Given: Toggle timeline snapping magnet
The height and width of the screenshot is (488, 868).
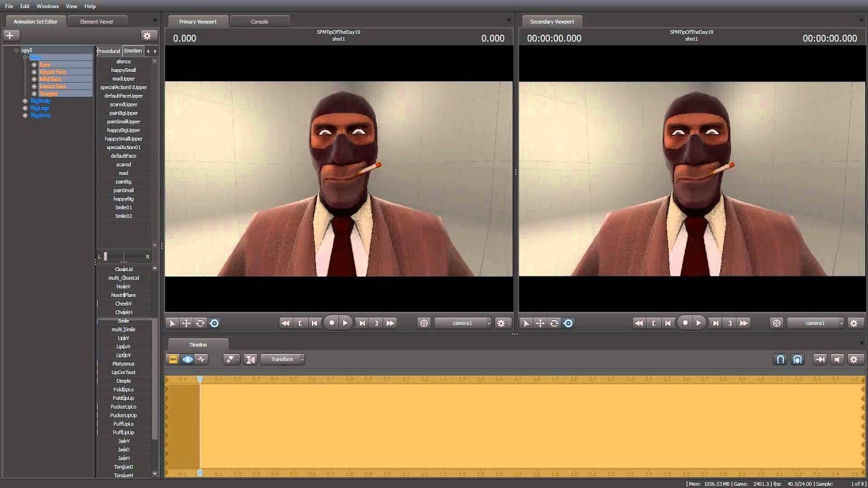Looking at the screenshot, I should 781,359.
